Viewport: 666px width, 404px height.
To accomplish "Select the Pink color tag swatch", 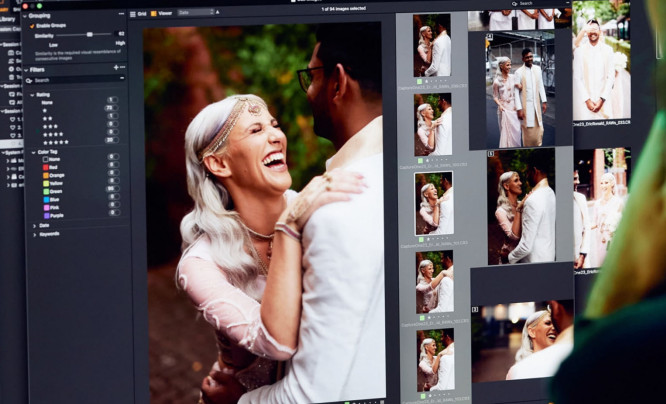I will pyautogui.click(x=46, y=208).
